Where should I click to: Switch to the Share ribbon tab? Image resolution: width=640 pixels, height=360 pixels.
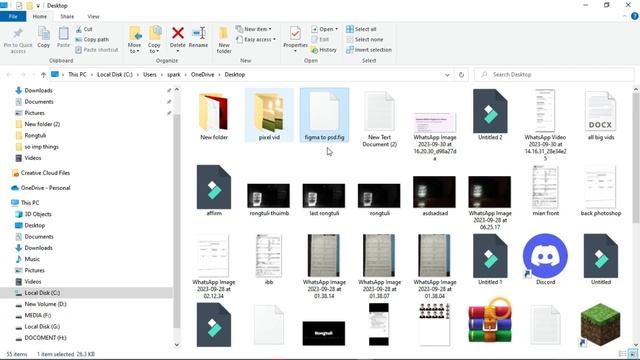67,16
